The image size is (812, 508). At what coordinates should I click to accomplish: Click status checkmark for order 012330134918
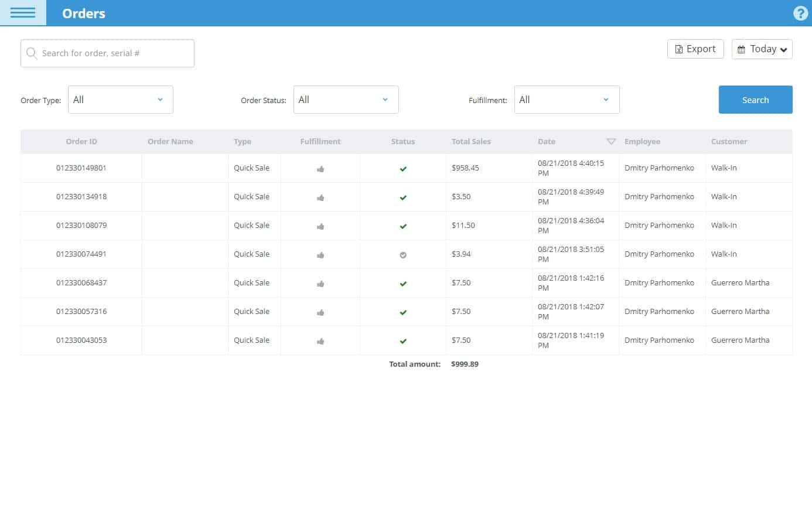pyautogui.click(x=403, y=197)
